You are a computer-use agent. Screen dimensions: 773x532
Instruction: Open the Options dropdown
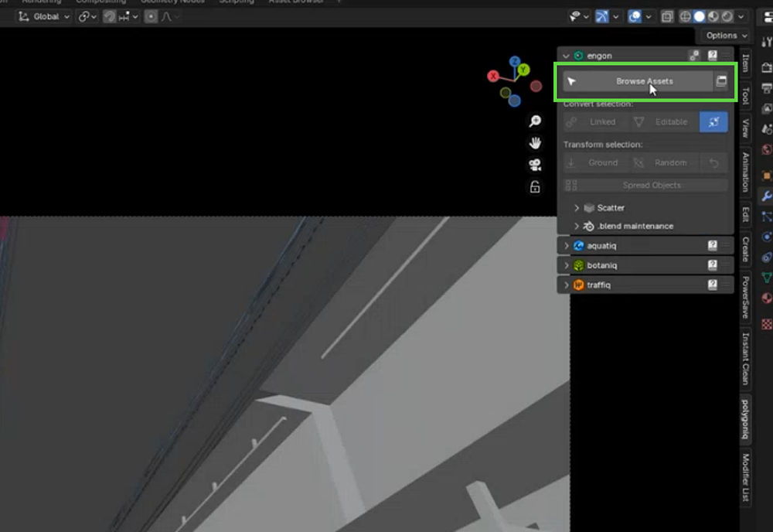point(726,36)
